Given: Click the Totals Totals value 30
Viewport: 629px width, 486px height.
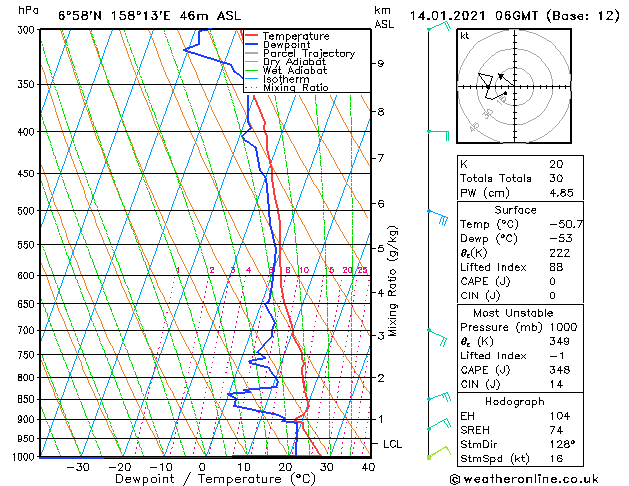Looking at the screenshot, I should (x=556, y=178).
